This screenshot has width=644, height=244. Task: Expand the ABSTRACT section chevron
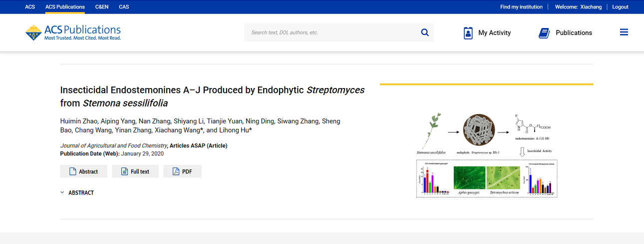[x=62, y=192]
